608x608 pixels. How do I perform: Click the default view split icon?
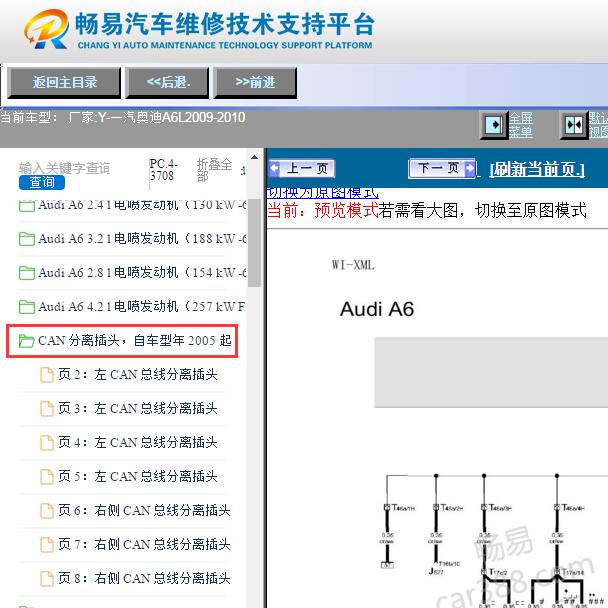point(574,125)
